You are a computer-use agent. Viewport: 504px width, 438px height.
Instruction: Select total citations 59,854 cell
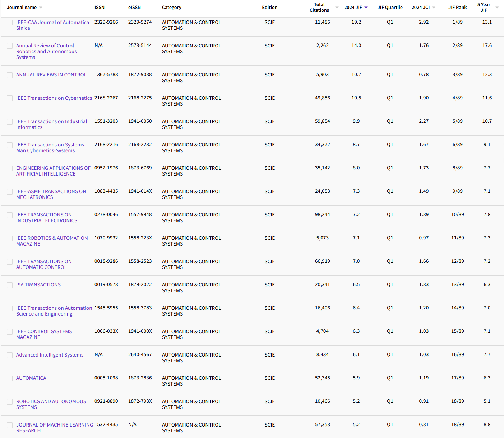[x=323, y=121]
